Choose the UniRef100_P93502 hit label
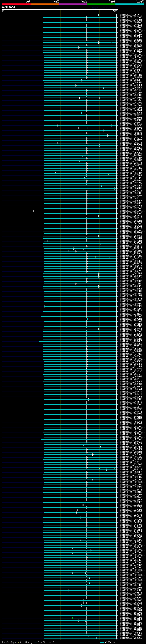Screen dimensions: 146x644 click(131, 128)
